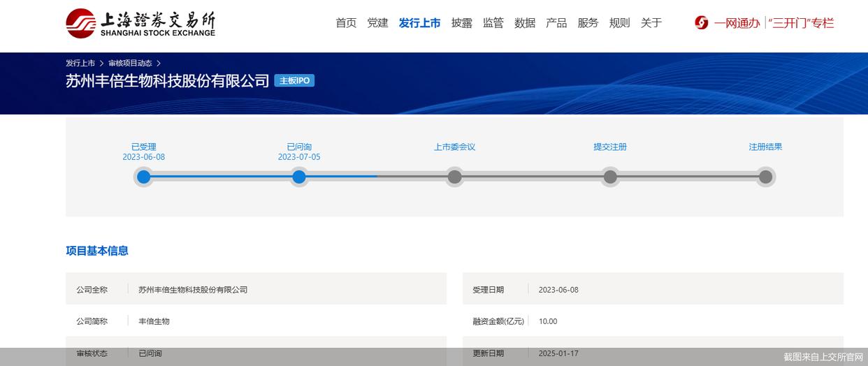Screen dimensions: 868x366
Task: Click the 提交注册 timeline node circle
Action: (610, 177)
